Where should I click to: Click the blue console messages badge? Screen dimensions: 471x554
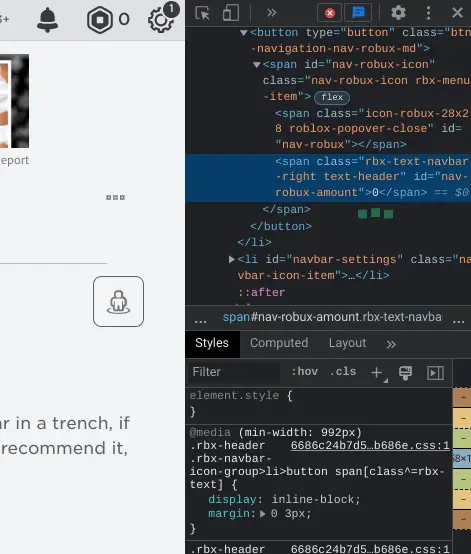coord(358,13)
